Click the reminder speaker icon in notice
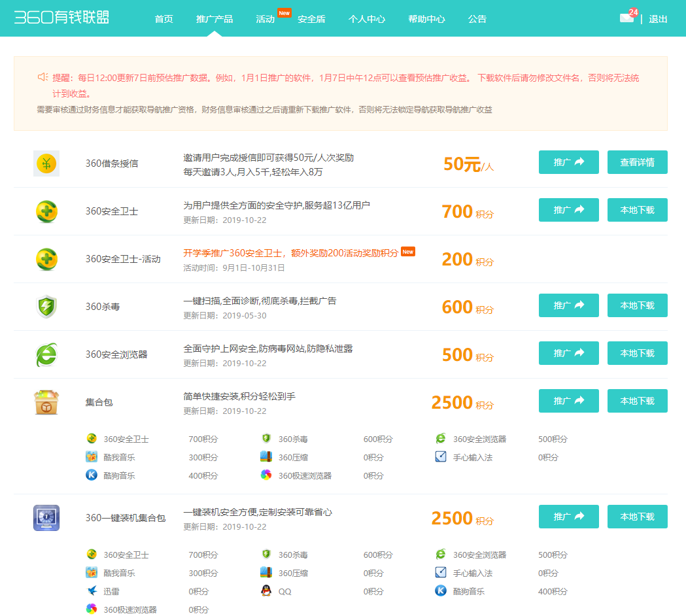This screenshot has height=616, width=686. 43,77
